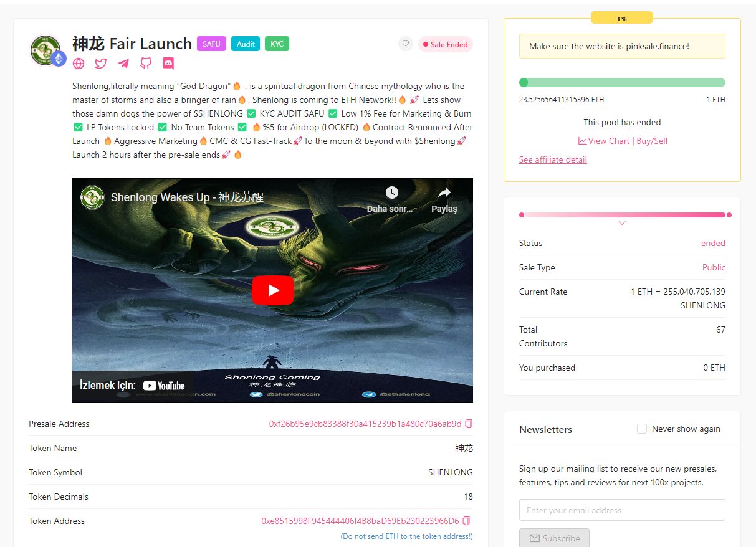Click the Audit badge
Image resolution: width=756 pixels, height=547 pixels.
click(246, 44)
